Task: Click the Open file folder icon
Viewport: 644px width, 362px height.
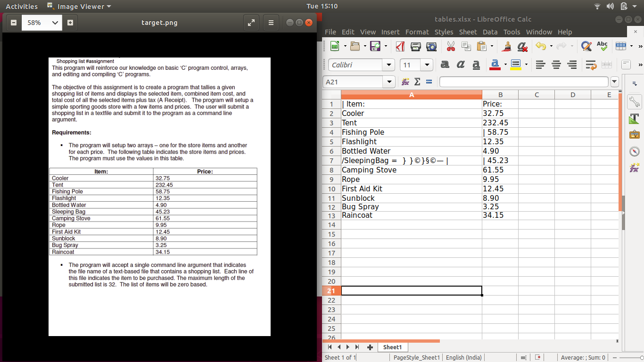Action: (x=355, y=46)
